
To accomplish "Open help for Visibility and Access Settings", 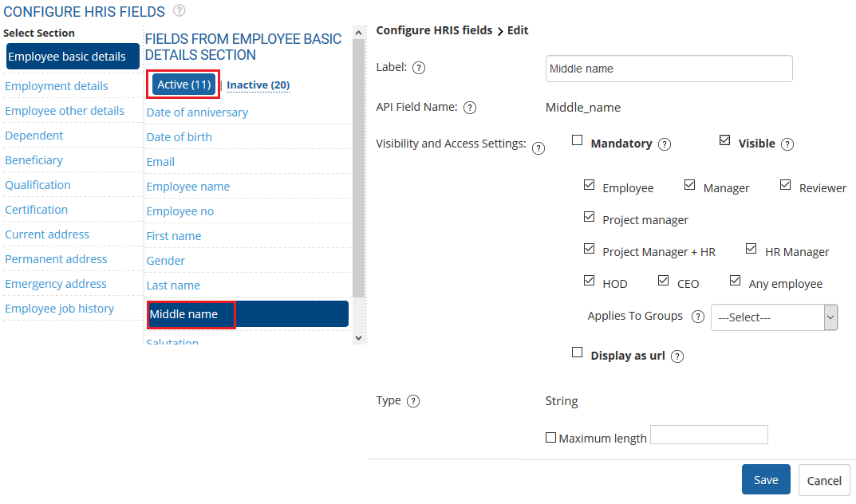I will (x=538, y=148).
